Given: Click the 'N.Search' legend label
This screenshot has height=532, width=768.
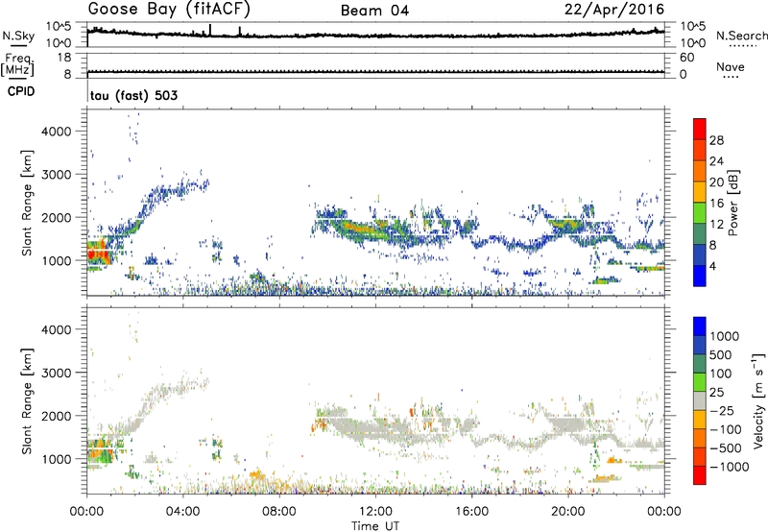Looking at the screenshot, I should 742,36.
